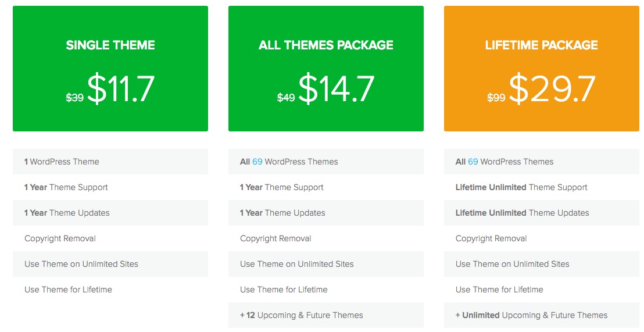Choose the orange LIFETIME PACKAGE heading
The width and height of the screenshot is (644, 332).
(x=541, y=45)
